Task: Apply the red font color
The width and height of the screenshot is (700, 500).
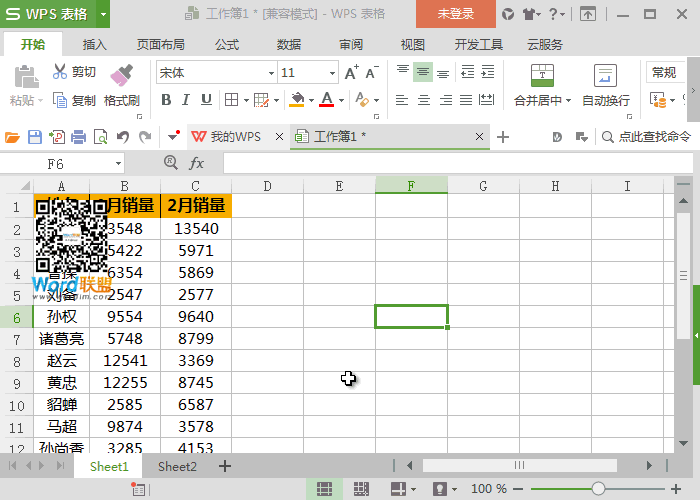Action: (327, 100)
